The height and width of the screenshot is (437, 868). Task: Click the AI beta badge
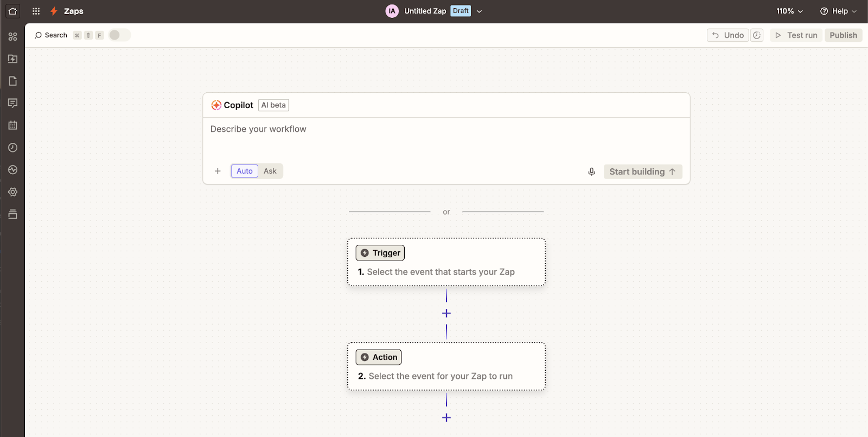(273, 105)
